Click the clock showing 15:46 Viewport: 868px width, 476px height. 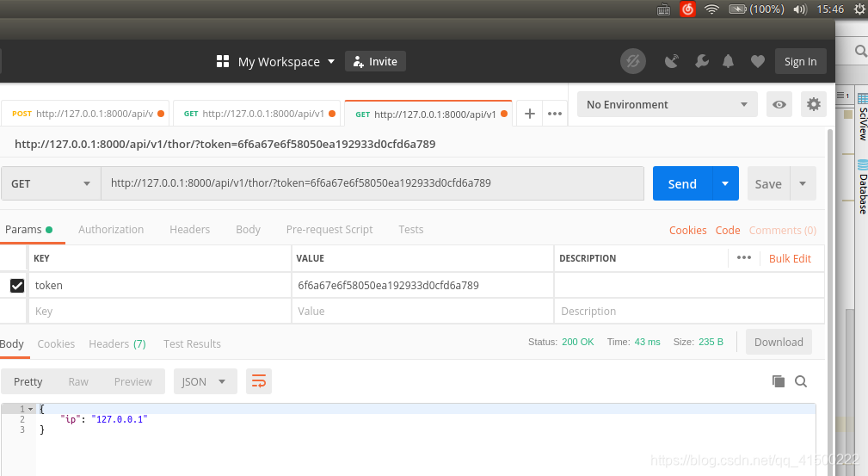point(830,9)
